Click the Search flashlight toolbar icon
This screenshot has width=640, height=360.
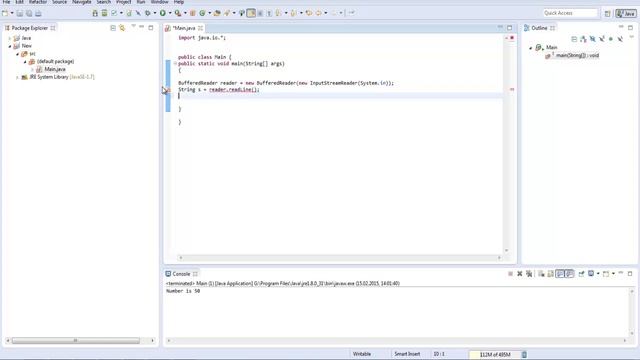[227, 13]
